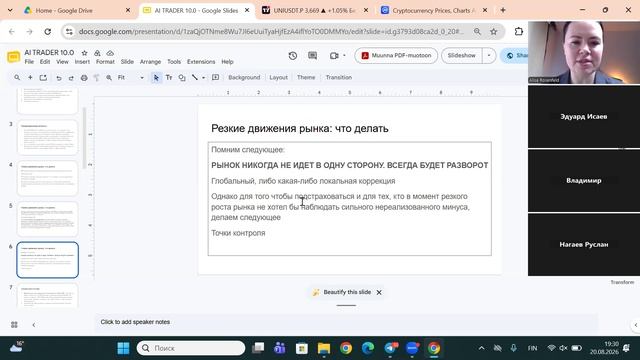Viewport: 640px width, 360px height.
Task: Open Telegram from taskbar
Action: click(390, 348)
